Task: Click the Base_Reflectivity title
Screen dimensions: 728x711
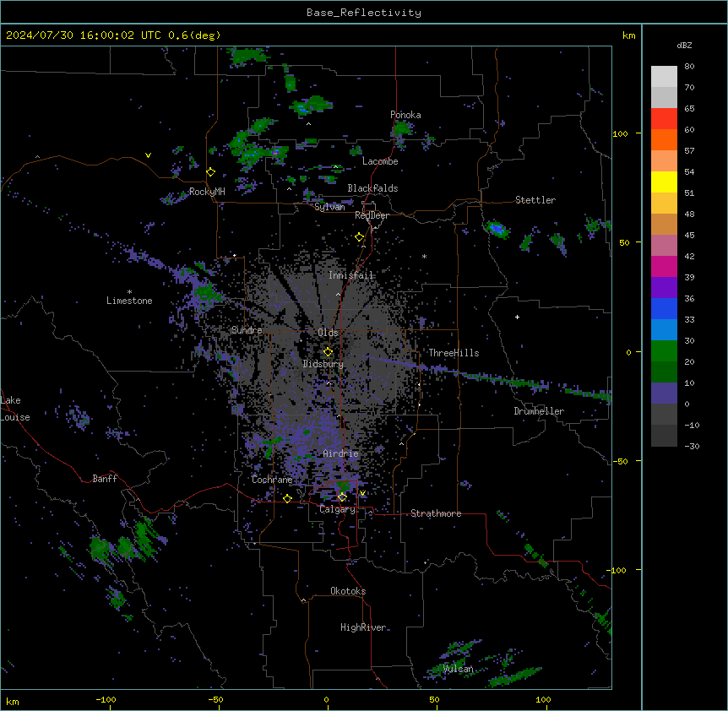Action: (364, 13)
